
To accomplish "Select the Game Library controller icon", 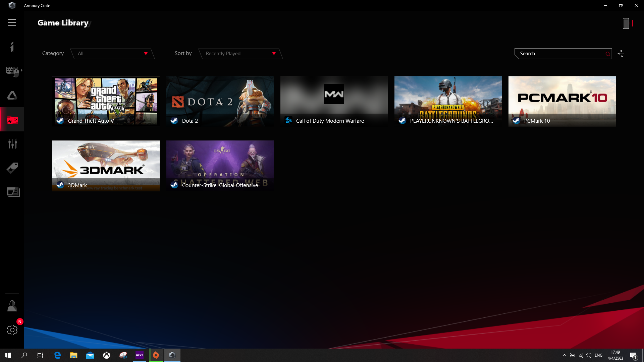I will (12, 120).
